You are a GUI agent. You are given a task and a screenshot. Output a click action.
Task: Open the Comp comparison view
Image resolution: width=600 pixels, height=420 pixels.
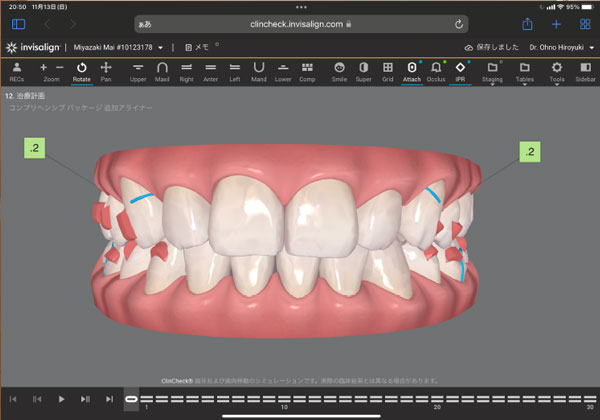[307, 72]
